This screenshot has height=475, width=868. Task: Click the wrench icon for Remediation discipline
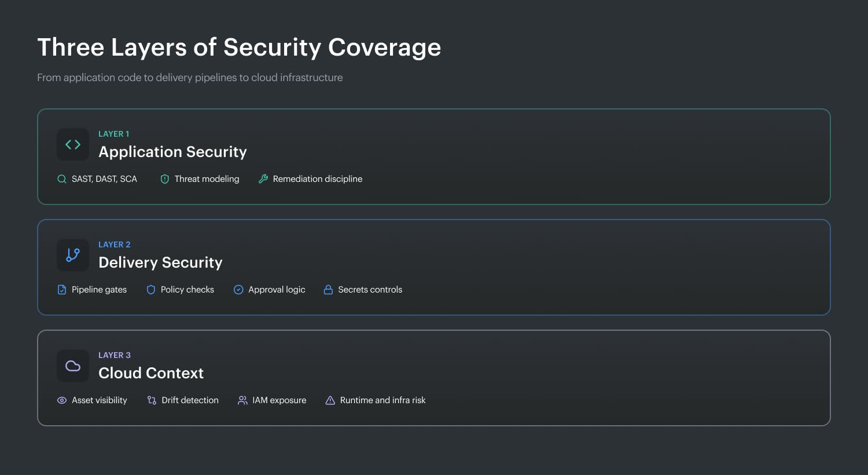(264, 179)
